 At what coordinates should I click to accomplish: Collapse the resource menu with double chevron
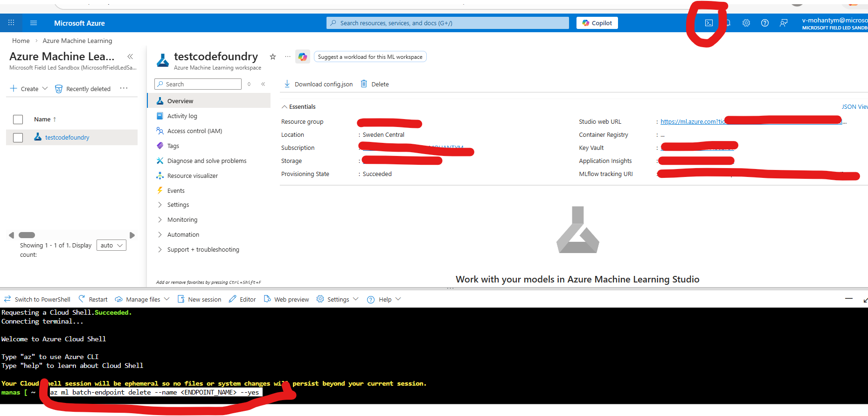point(263,84)
